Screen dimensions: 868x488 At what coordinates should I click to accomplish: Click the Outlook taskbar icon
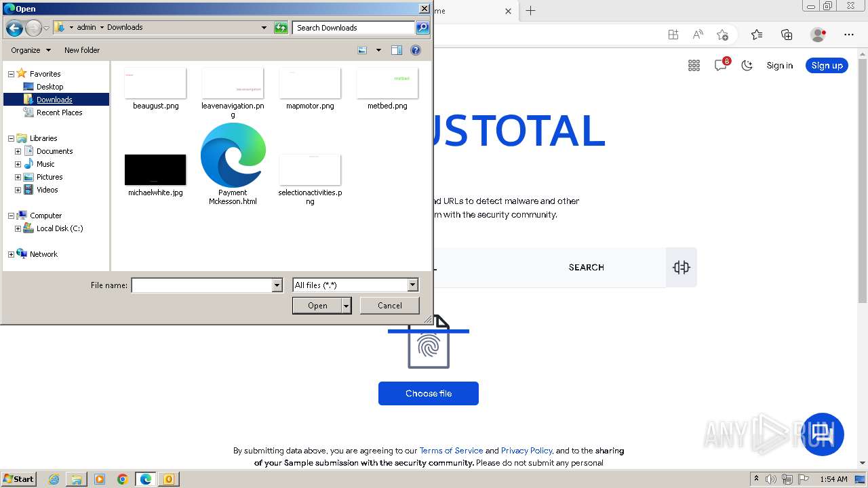(168, 479)
